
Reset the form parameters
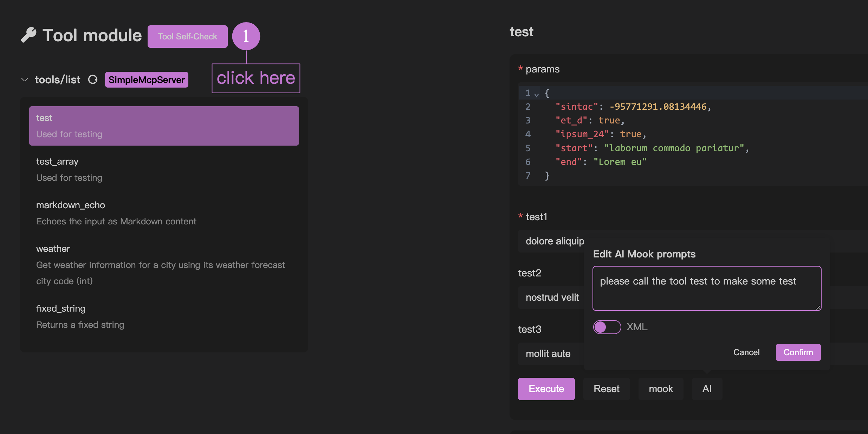pyautogui.click(x=607, y=389)
